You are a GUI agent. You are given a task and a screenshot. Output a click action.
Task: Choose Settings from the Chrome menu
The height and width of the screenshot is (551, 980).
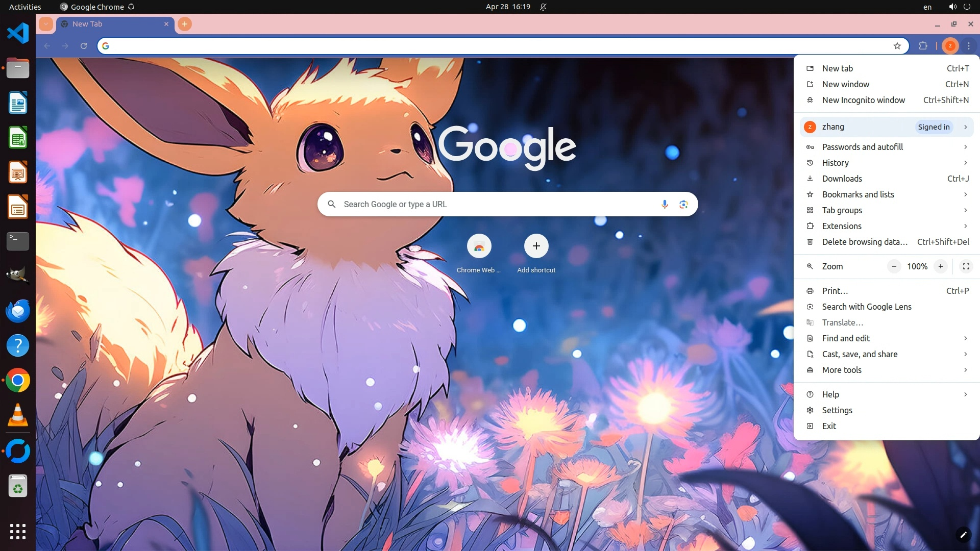[x=837, y=410]
